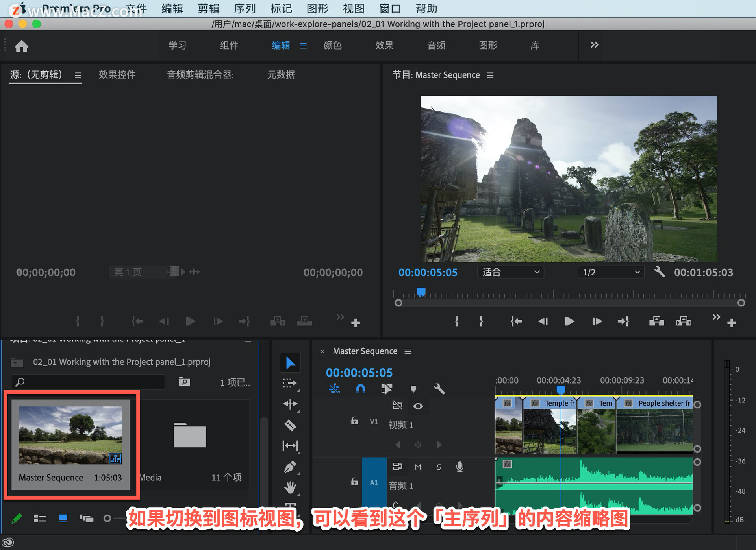
Task: Click the timeline playhead handle
Action: point(561,389)
